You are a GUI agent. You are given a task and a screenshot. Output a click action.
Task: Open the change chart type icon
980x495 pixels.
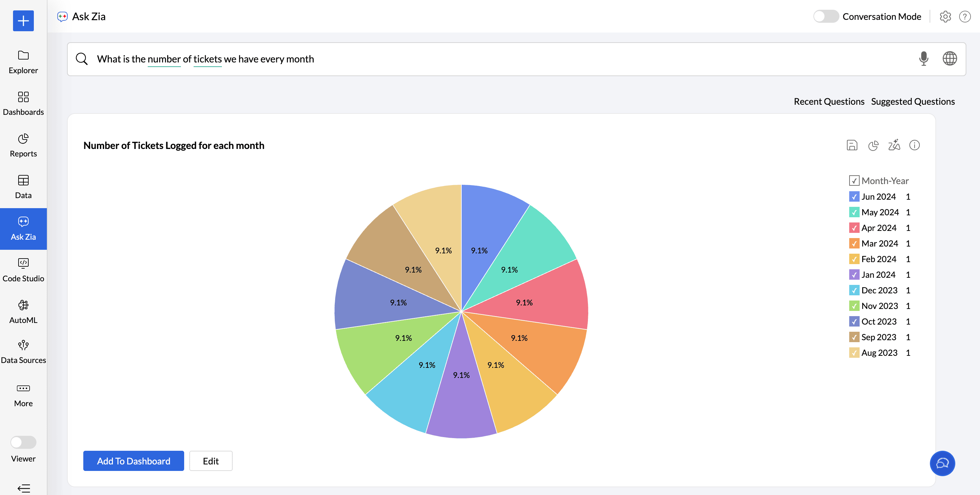873,145
